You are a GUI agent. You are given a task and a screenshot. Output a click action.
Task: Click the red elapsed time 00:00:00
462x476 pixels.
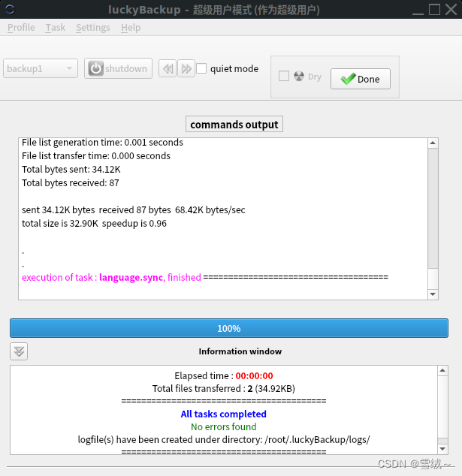tap(254, 376)
